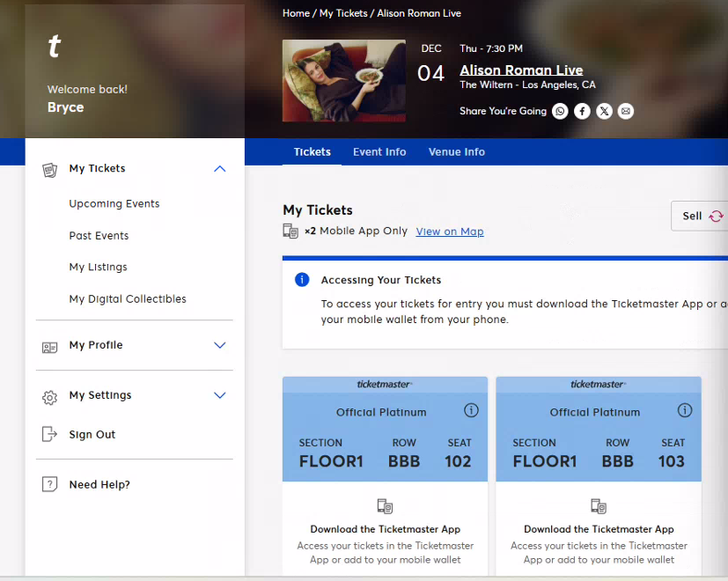Click info icon on seat 103 ticket
The image size is (728, 581).
685,411
